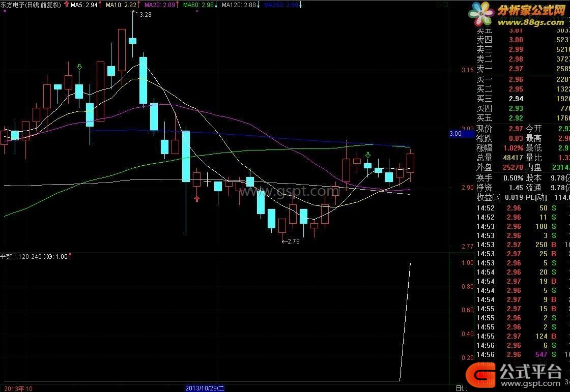Click the 3.28 high price annotation
The height and width of the screenshot is (392, 570).
(146, 15)
